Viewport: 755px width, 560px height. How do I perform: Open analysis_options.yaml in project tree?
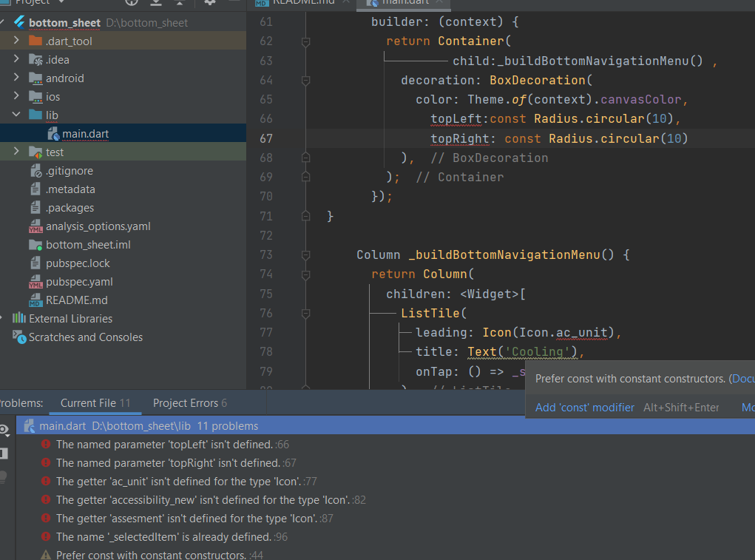click(98, 226)
